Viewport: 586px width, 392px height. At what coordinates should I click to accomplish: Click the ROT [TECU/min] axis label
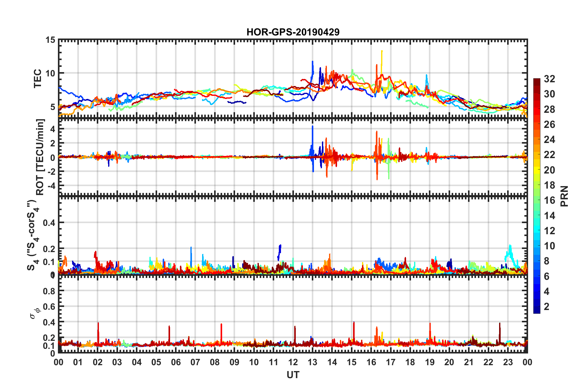pos(40,157)
